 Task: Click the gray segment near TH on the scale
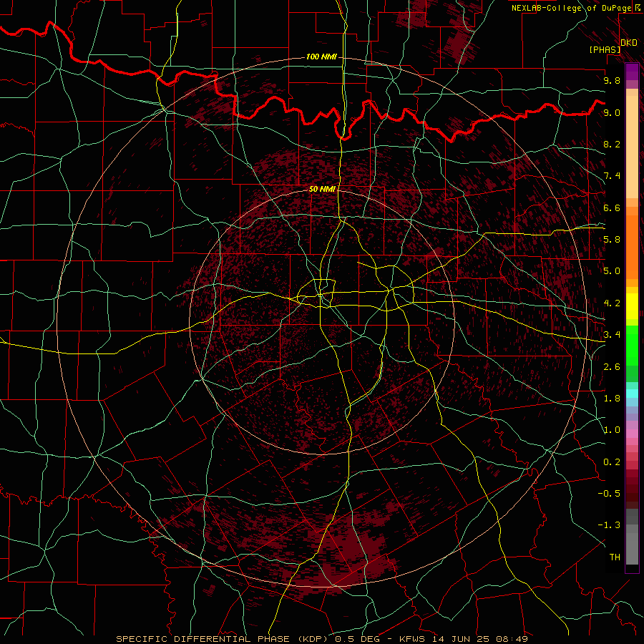(x=632, y=548)
